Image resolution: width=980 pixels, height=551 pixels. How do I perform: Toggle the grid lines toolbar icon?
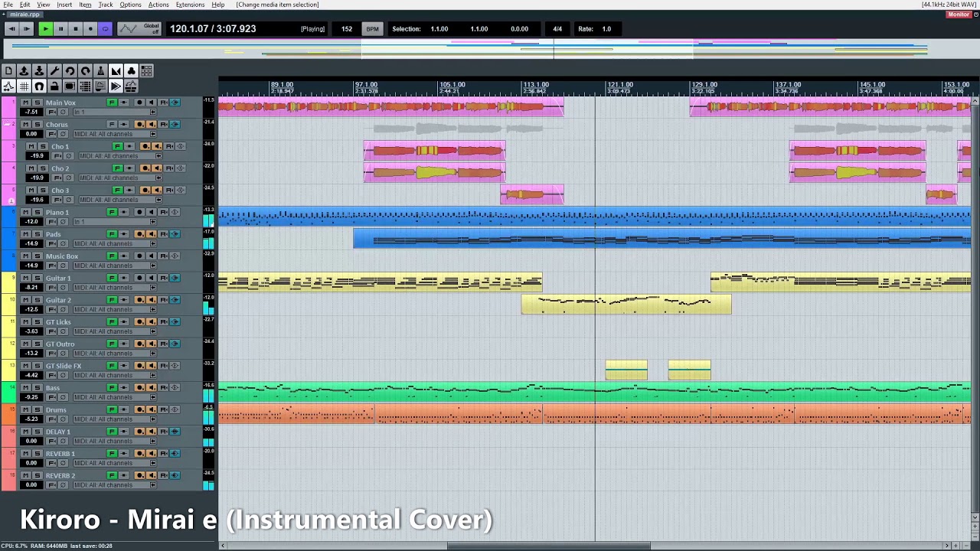pos(24,86)
